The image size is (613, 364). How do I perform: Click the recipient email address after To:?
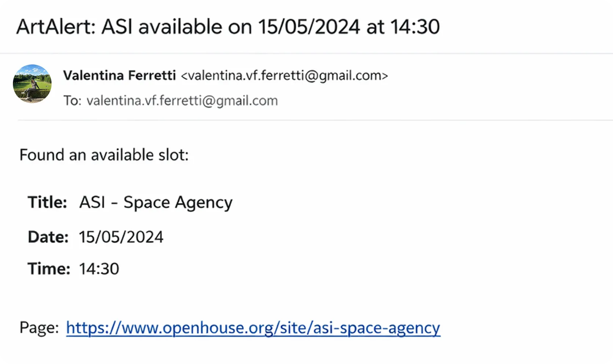182,101
